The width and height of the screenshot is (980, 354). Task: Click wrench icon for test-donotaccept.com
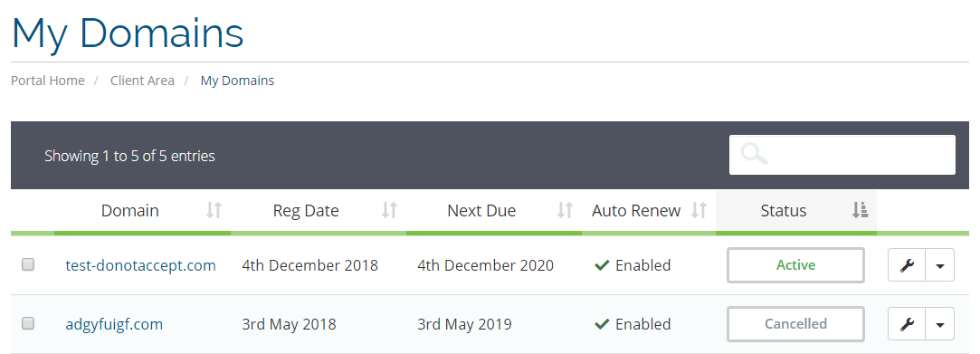(906, 265)
